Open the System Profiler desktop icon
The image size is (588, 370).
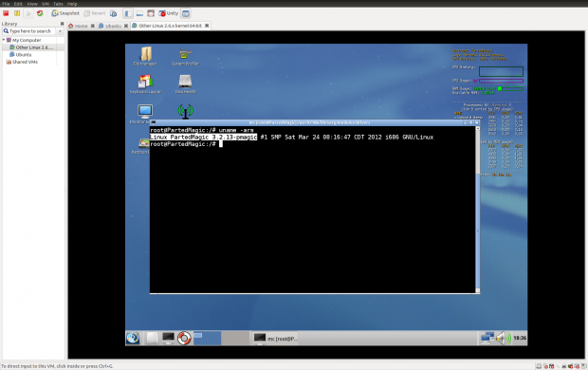click(185, 57)
